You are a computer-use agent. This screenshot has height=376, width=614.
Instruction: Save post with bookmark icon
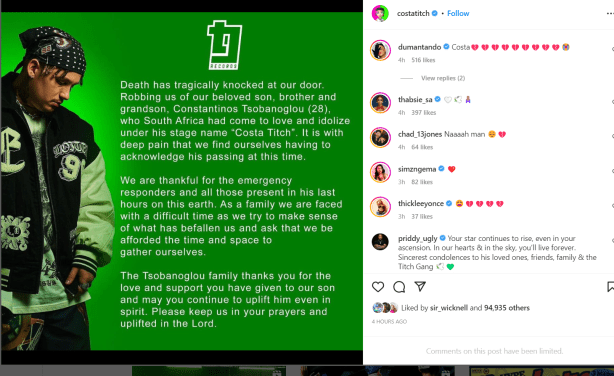610,287
